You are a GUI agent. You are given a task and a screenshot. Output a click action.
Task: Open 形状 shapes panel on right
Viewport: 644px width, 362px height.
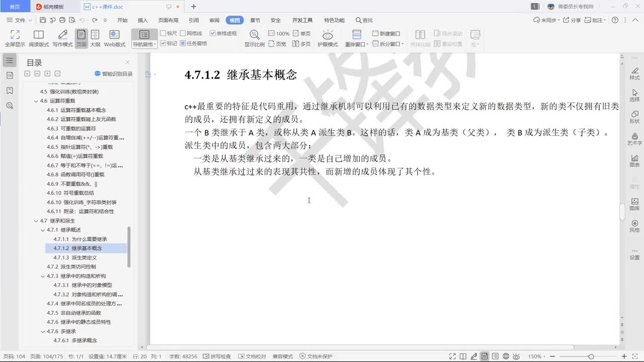click(x=634, y=117)
